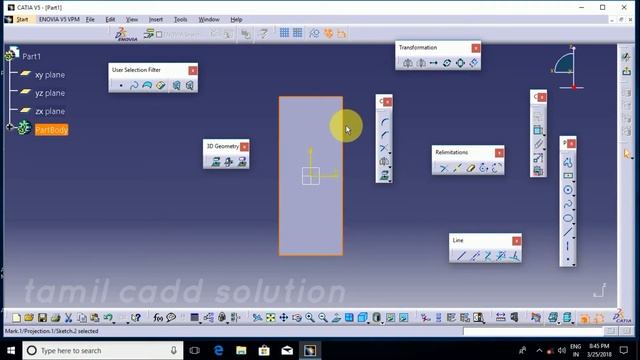Select Bisecting Line in the Line toolbar
The height and width of the screenshot is (360, 640).
[501, 256]
